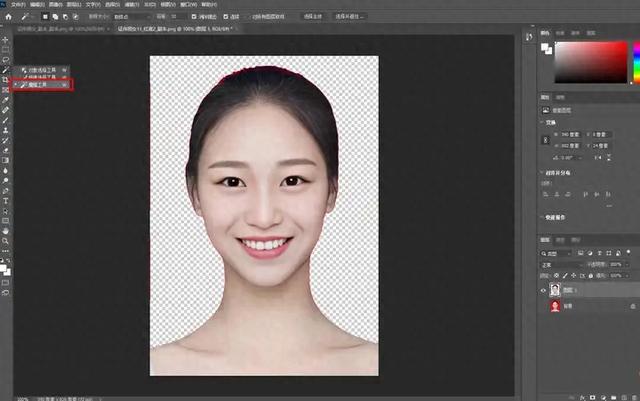Choose Object Selection tool from flyout

tap(41, 70)
